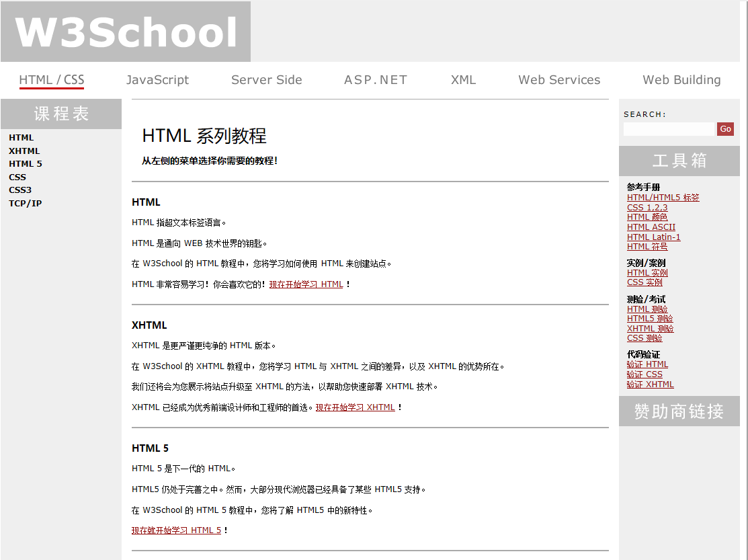Image resolution: width=748 pixels, height=560 pixels.
Task: Open the HTML ASCII reference link
Action: (651, 227)
